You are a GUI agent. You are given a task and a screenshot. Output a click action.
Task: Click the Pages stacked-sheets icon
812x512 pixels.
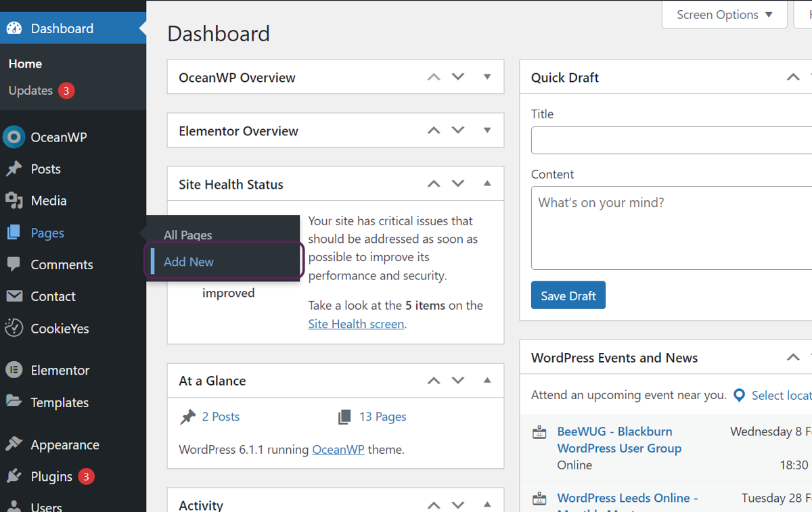point(14,233)
